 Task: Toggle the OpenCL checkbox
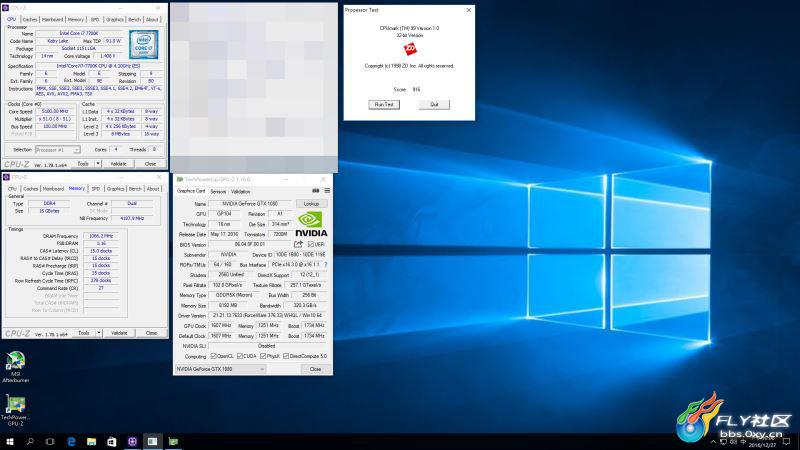pyautogui.click(x=213, y=356)
